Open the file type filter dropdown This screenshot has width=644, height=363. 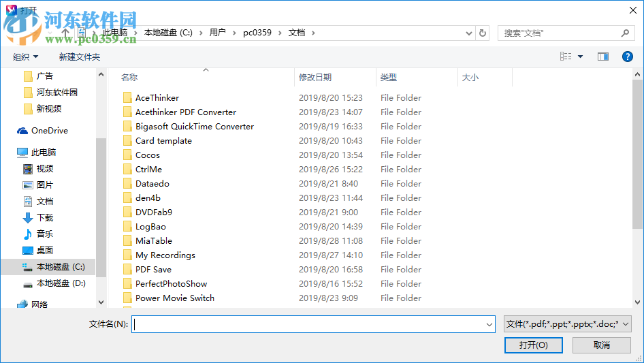point(567,324)
